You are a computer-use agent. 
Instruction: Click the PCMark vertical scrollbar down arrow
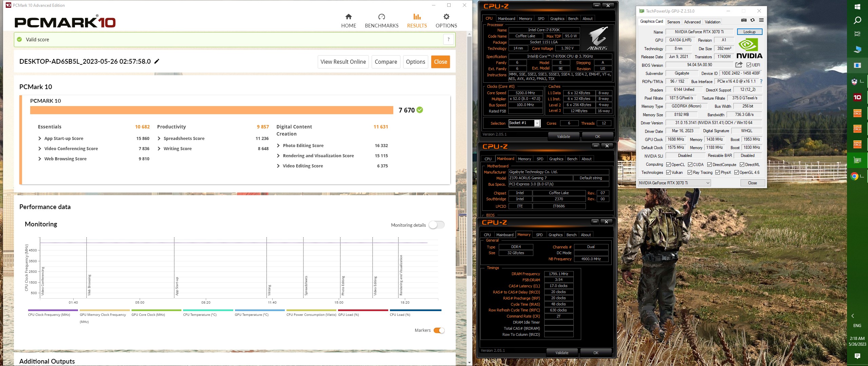pos(469,362)
